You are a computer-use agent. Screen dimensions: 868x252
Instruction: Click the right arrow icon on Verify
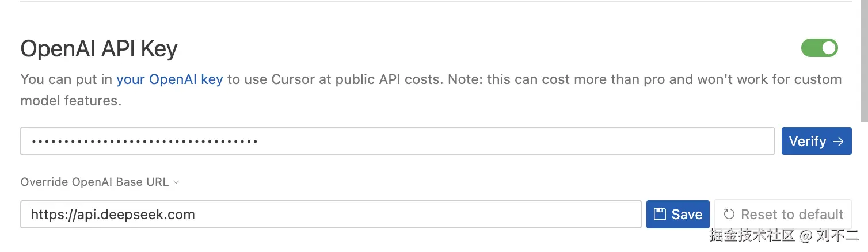point(838,142)
